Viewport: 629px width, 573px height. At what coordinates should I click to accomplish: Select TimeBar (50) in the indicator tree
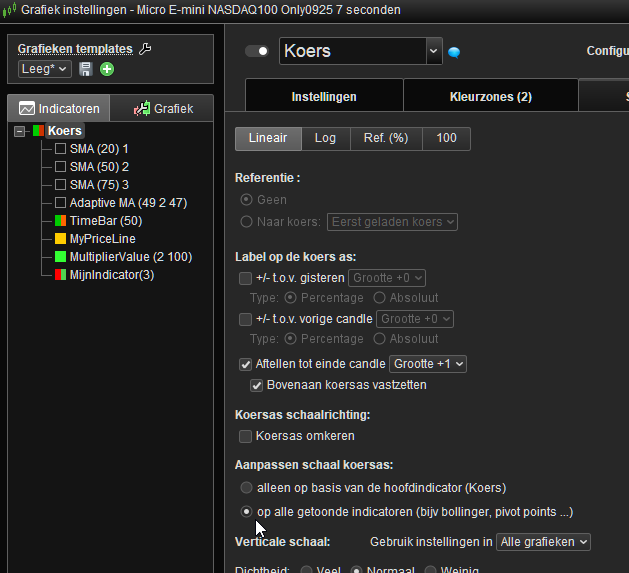(x=106, y=221)
